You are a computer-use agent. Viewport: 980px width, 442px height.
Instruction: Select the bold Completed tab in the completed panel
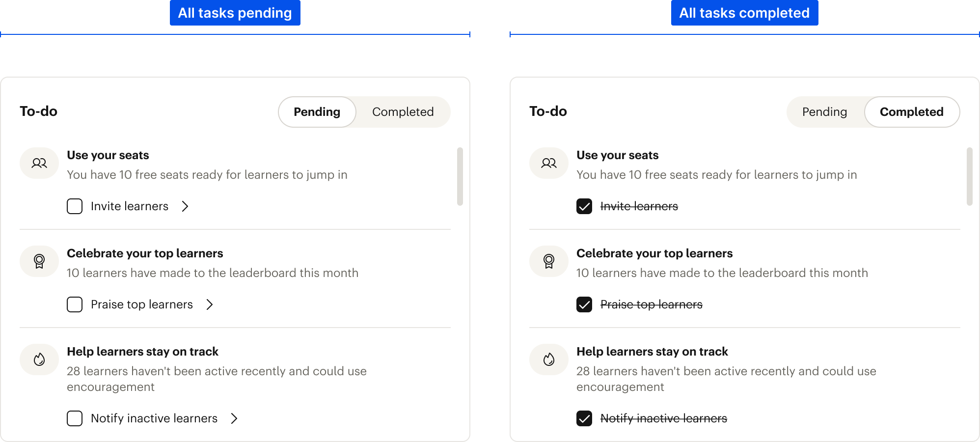[x=912, y=112]
